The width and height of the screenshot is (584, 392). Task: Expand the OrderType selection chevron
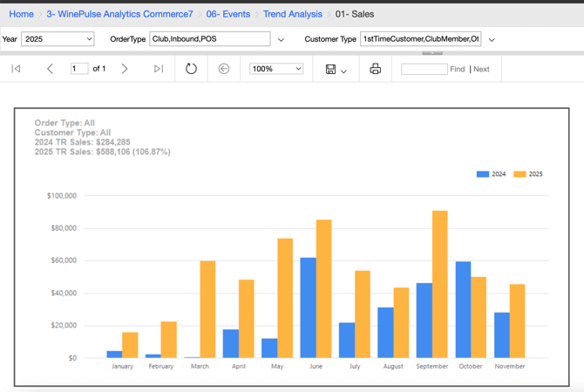pyautogui.click(x=281, y=40)
